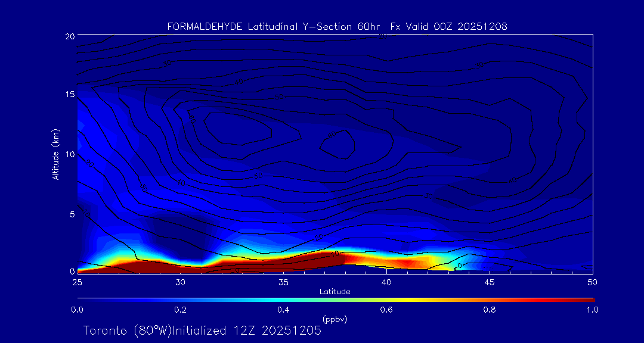The width and height of the screenshot is (644, 343).
Task: Click the "Toronto (80°W)" location text
Action: click(x=126, y=330)
